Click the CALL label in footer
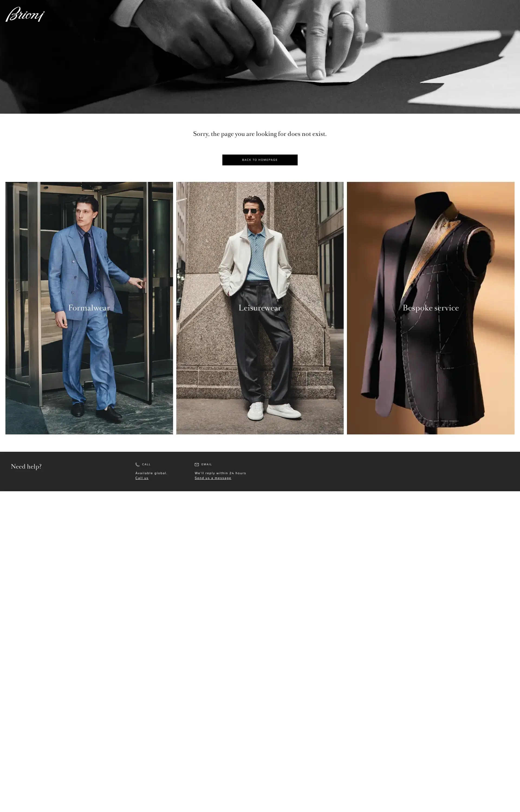 [146, 464]
